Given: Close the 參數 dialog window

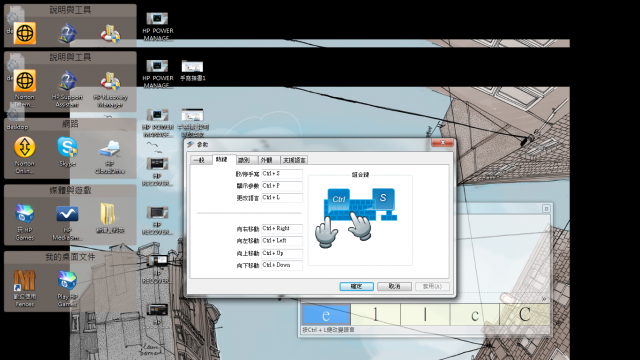Looking at the screenshot, I should pyautogui.click(x=442, y=142).
